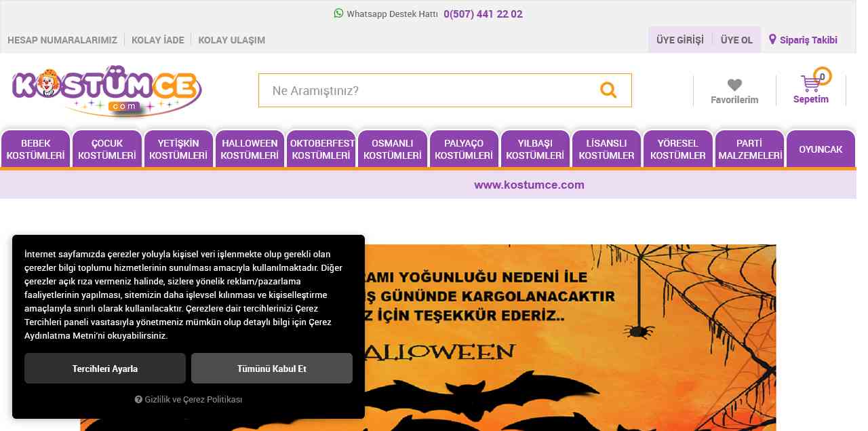Viewport: 868px width, 431px height.
Task: Click the Sipariş Takibi location pin icon
Action: pos(772,39)
